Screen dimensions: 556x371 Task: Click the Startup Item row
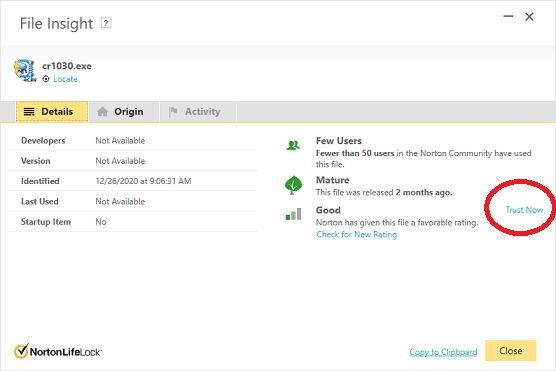[x=133, y=222]
